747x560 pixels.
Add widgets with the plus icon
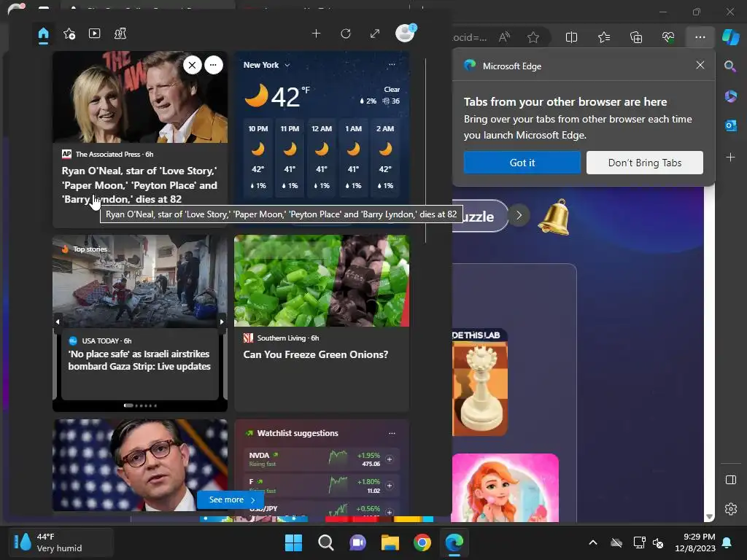(316, 34)
